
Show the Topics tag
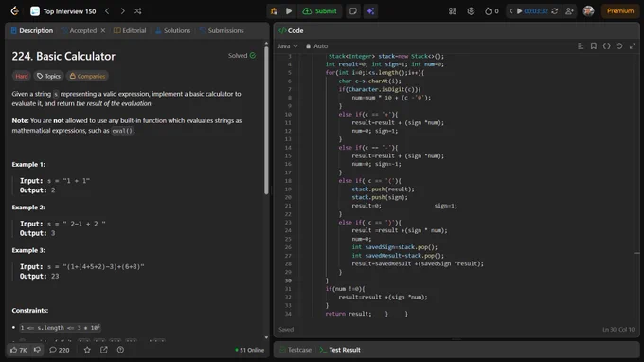[x=48, y=76]
